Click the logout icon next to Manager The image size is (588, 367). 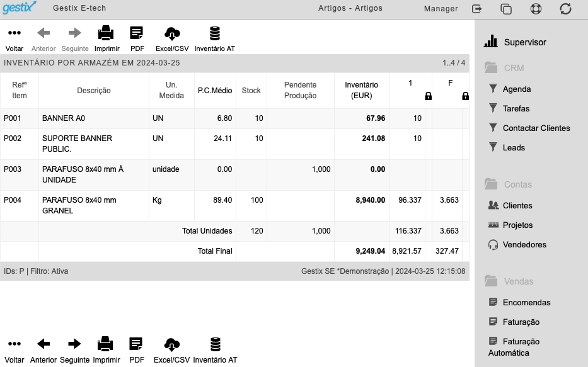coord(476,9)
